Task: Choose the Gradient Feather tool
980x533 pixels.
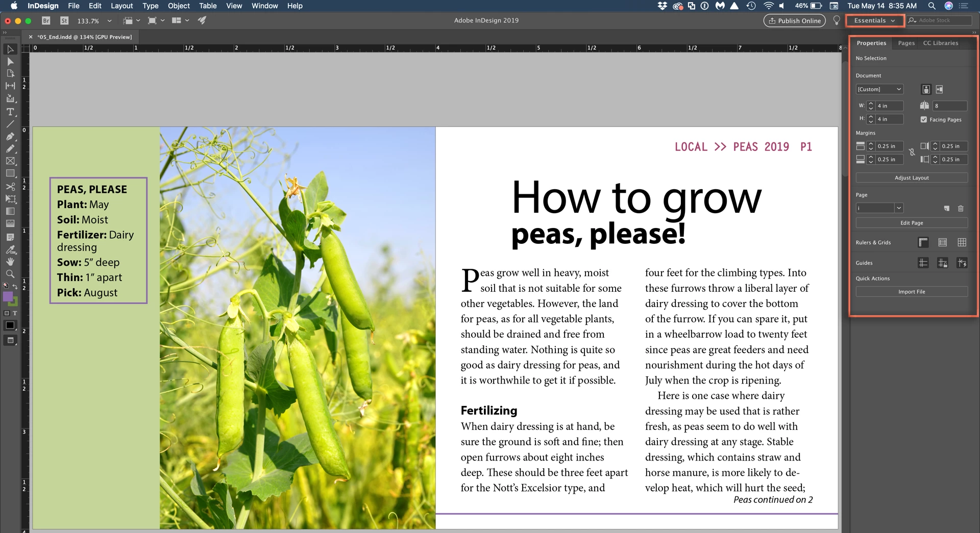Action: [10, 223]
